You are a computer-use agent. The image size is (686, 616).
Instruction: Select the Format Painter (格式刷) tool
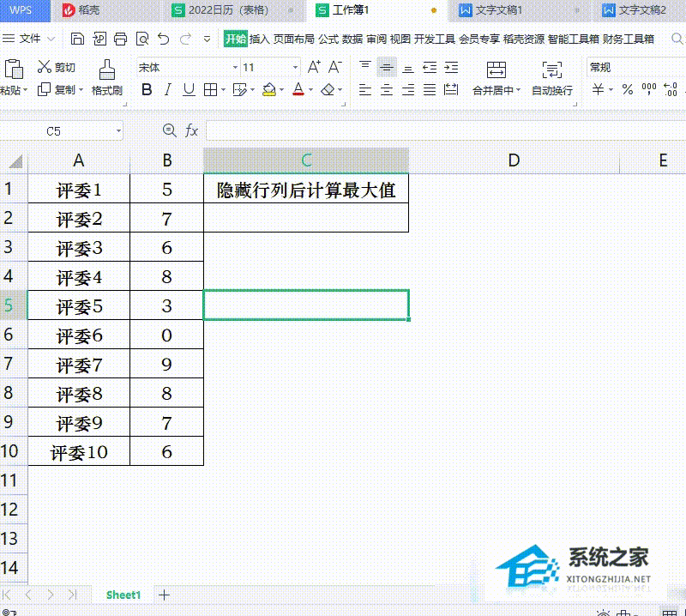107,76
